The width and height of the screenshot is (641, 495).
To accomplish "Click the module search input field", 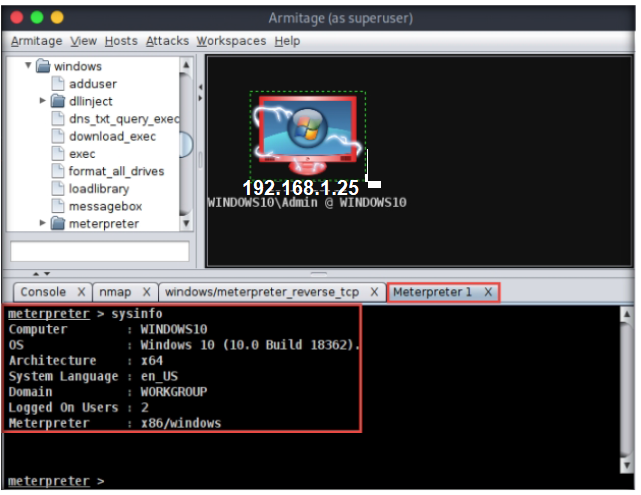I will point(100,251).
